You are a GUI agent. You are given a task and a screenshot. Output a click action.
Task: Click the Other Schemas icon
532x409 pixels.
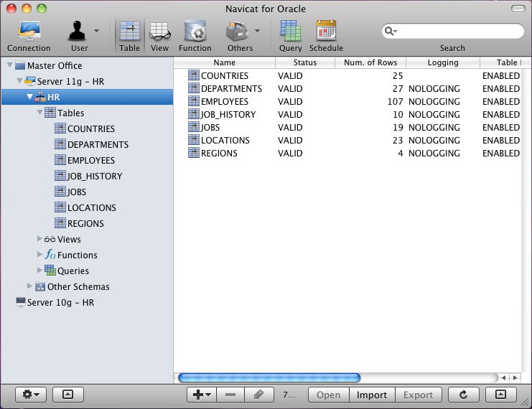pyautogui.click(x=40, y=286)
